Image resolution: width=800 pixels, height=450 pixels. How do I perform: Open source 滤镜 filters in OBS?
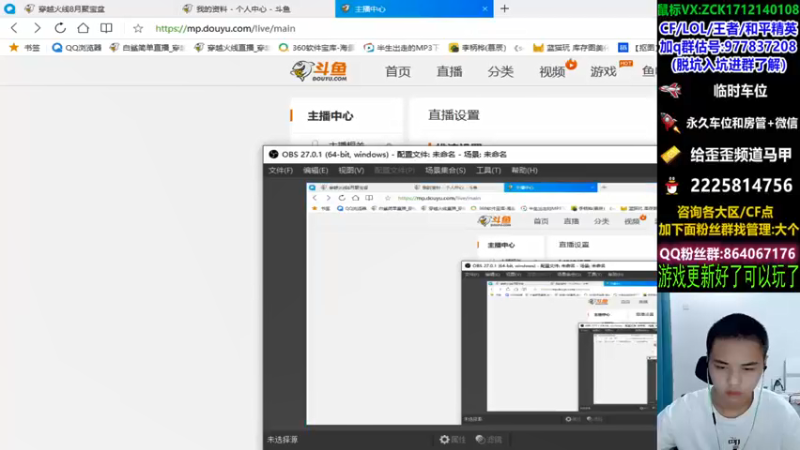(x=489, y=439)
